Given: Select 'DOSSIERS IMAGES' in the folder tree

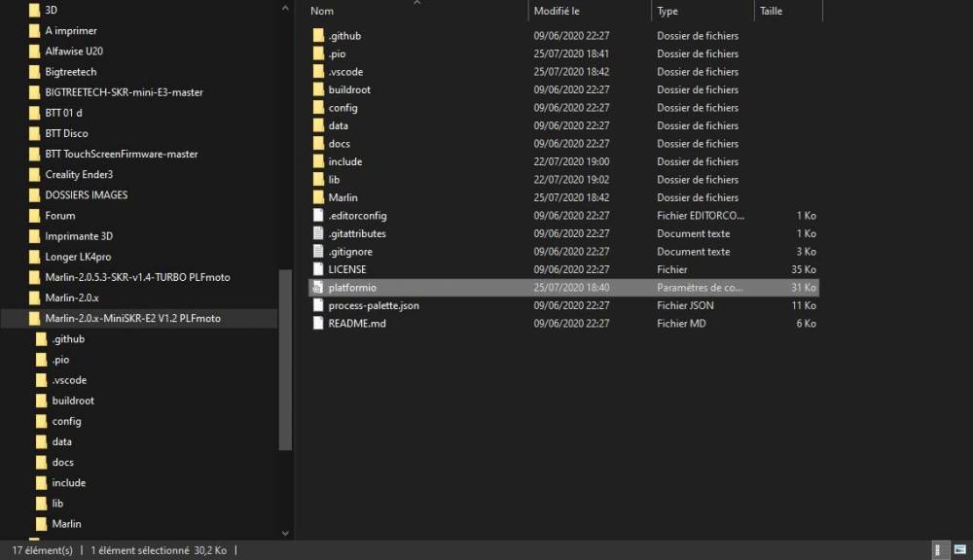Looking at the screenshot, I should (87, 194).
